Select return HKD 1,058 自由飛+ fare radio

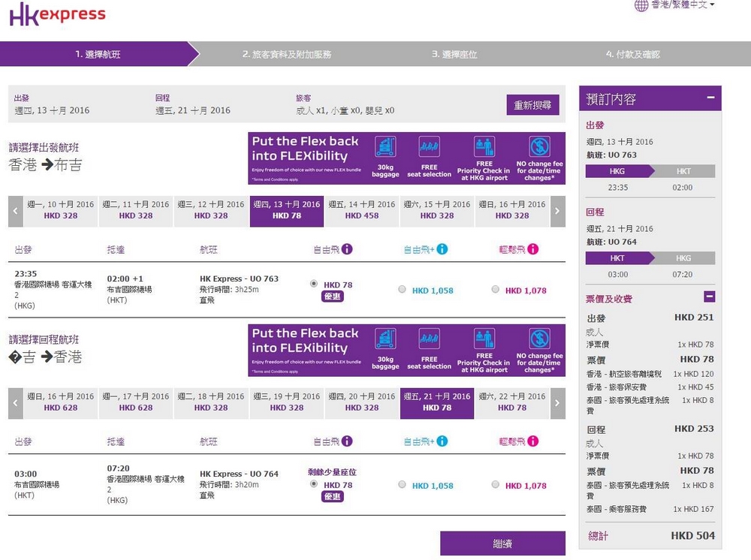(402, 484)
